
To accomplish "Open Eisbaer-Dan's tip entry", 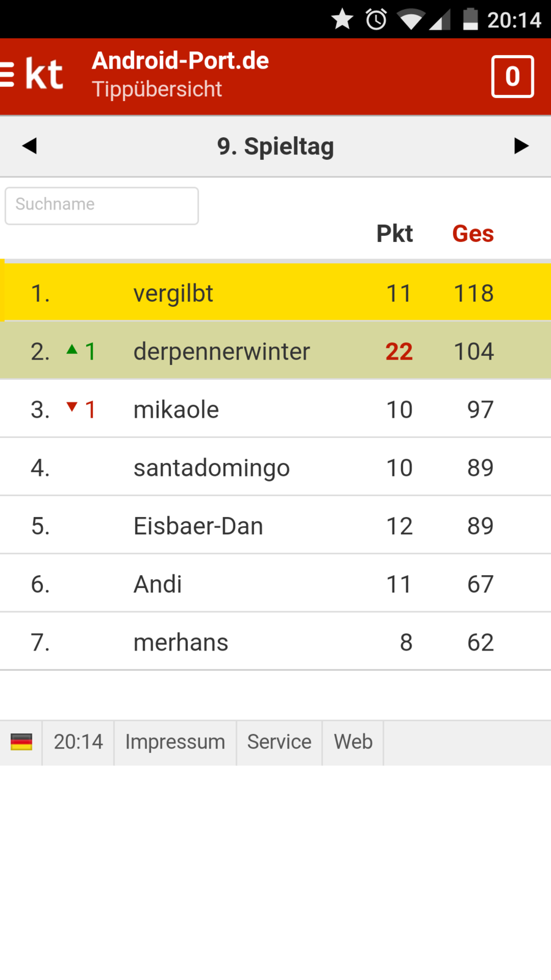I will tap(198, 526).
